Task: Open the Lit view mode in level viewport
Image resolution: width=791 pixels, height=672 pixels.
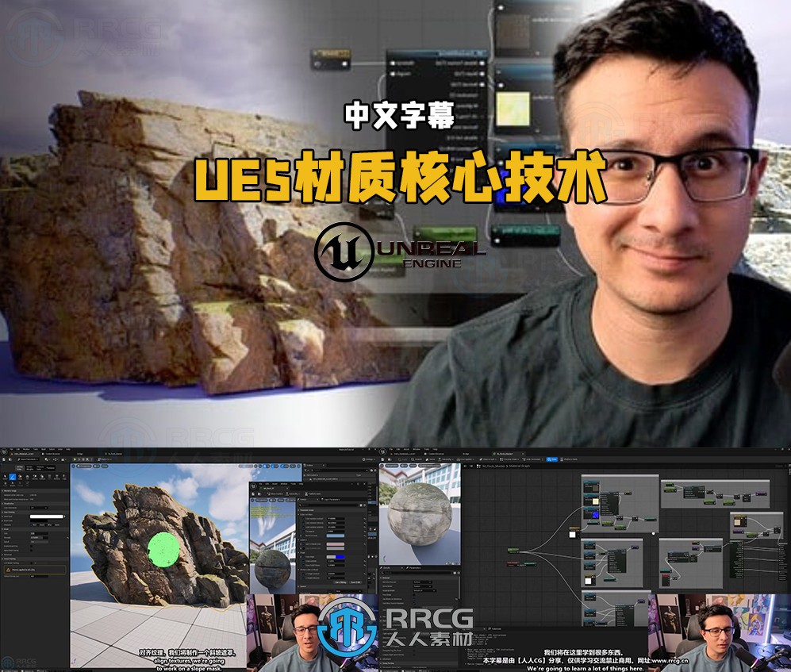Action: [x=96, y=467]
